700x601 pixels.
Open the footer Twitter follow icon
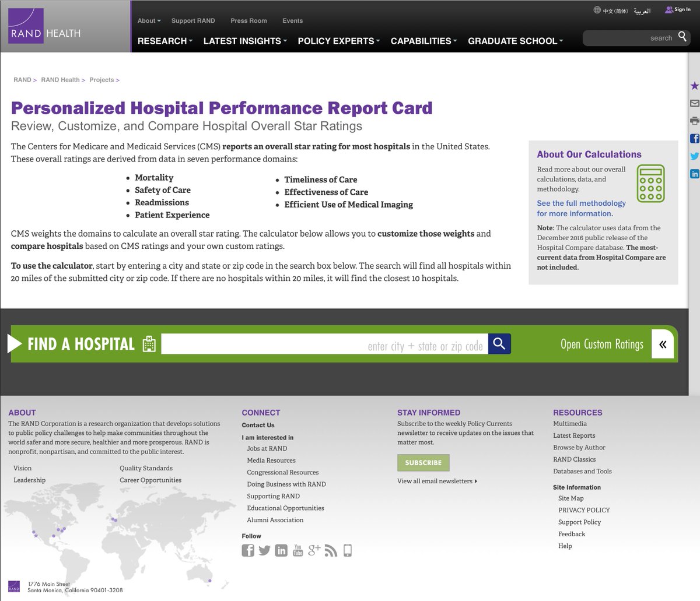pos(265,550)
